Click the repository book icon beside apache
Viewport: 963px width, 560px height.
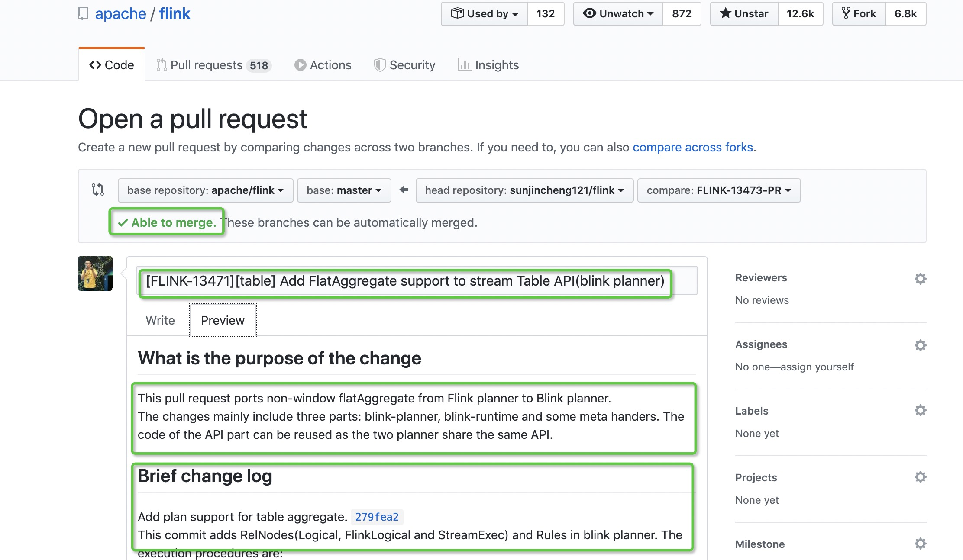[x=83, y=14]
